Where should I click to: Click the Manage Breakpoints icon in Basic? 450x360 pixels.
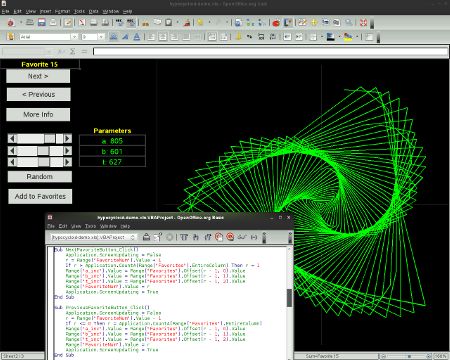click(x=230, y=237)
